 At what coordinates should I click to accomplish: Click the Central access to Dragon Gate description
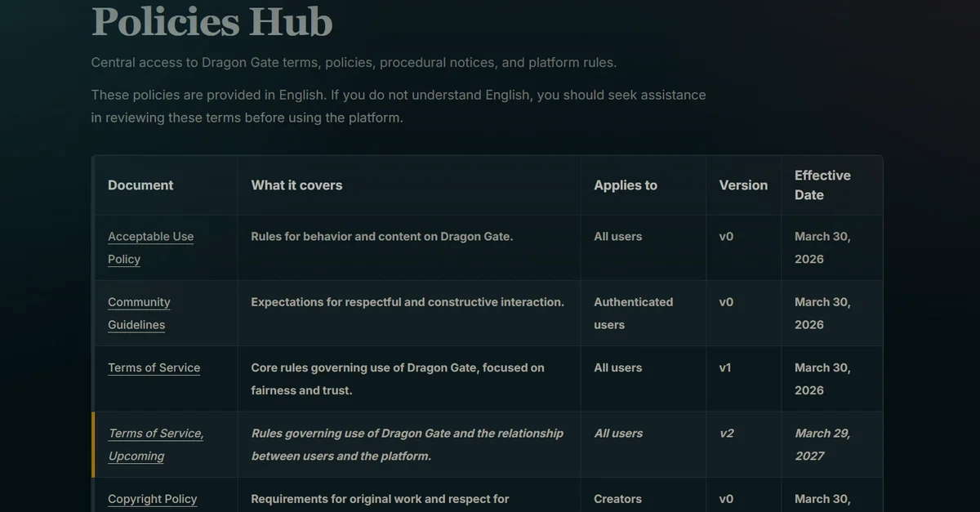click(x=354, y=63)
